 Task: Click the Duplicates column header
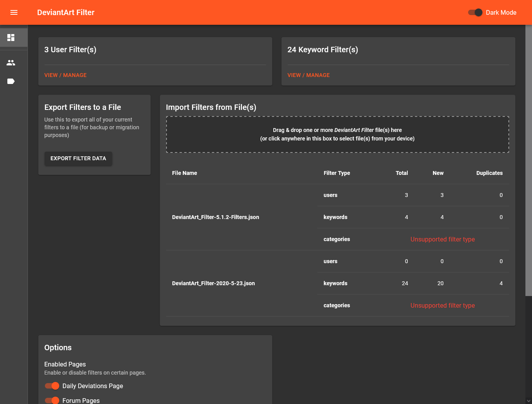point(489,173)
